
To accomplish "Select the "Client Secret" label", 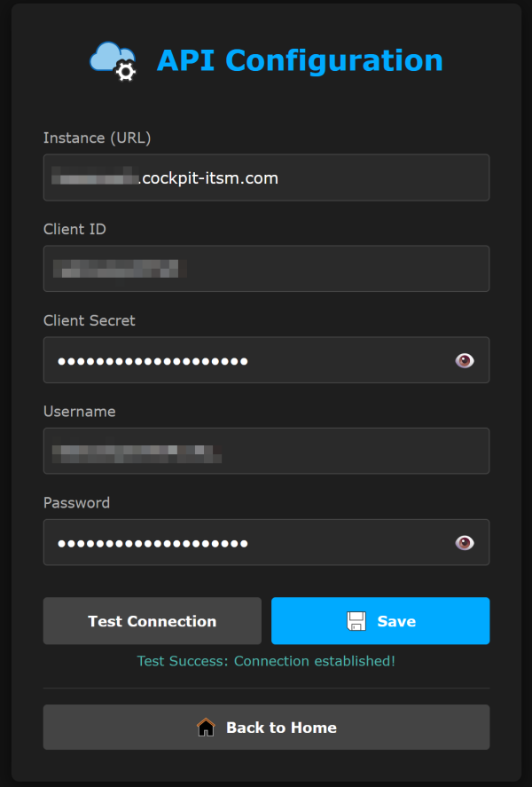I will pos(90,320).
